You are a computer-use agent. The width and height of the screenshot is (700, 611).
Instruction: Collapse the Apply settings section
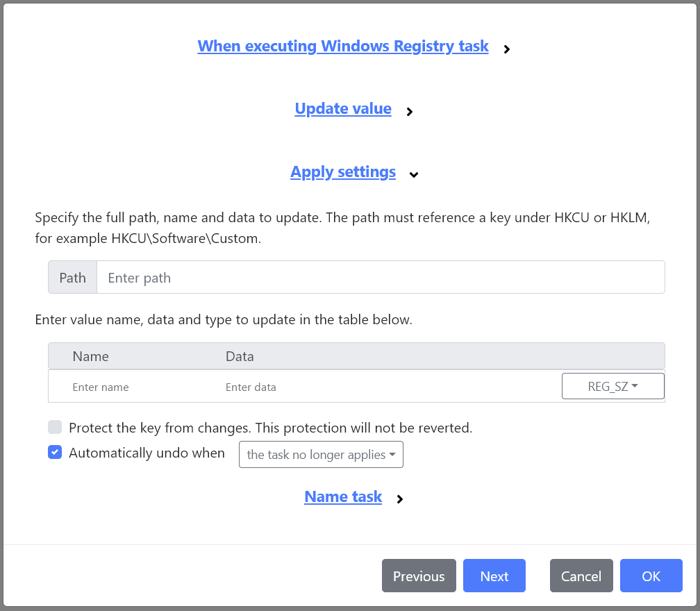pyautogui.click(x=414, y=175)
